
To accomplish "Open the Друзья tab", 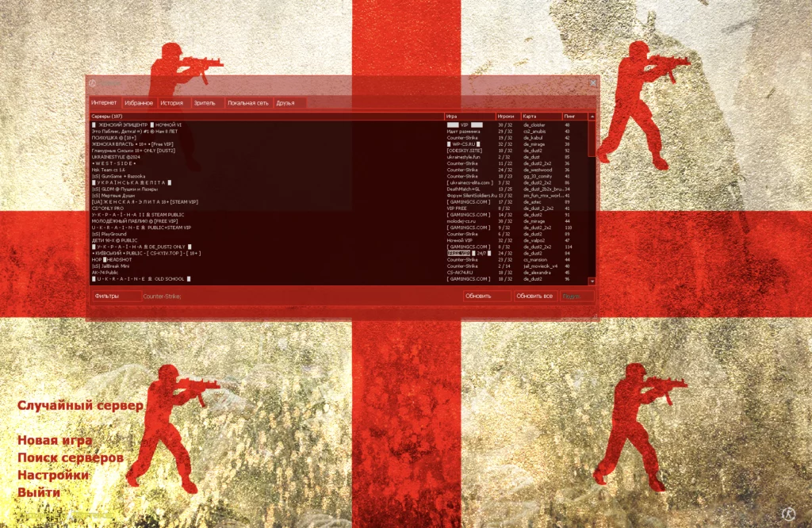I will [x=285, y=103].
